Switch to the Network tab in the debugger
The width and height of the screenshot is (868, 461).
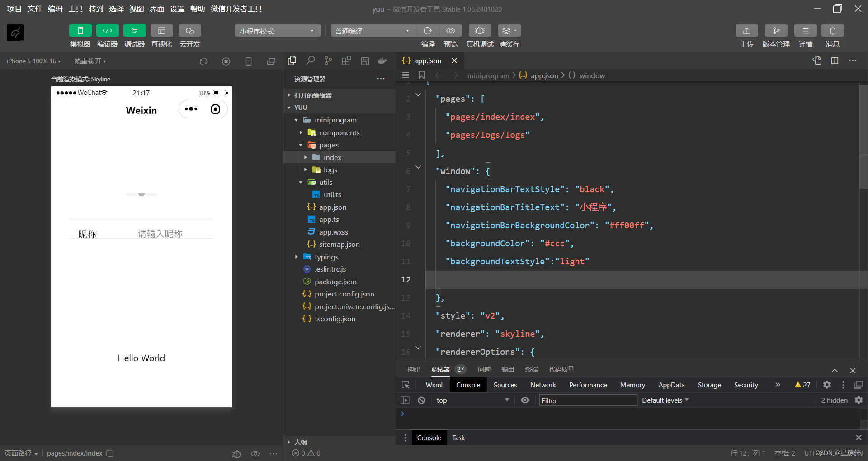click(542, 385)
